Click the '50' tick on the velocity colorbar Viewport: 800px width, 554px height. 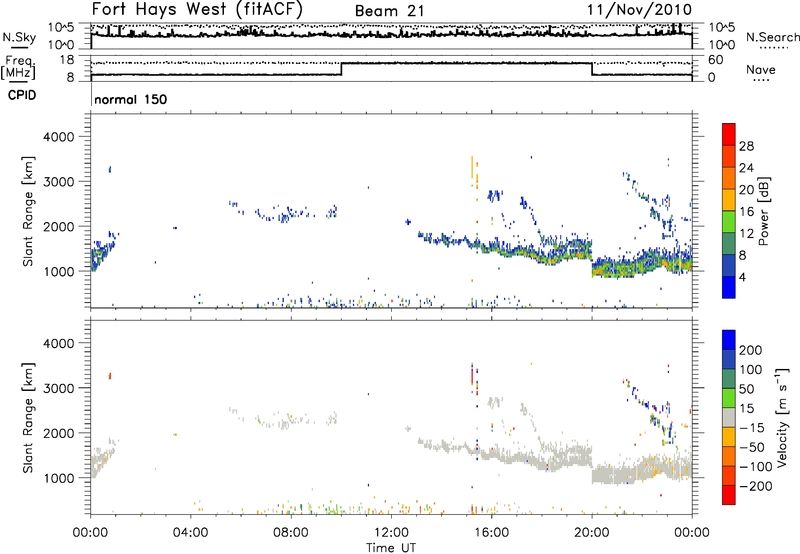coord(746,389)
